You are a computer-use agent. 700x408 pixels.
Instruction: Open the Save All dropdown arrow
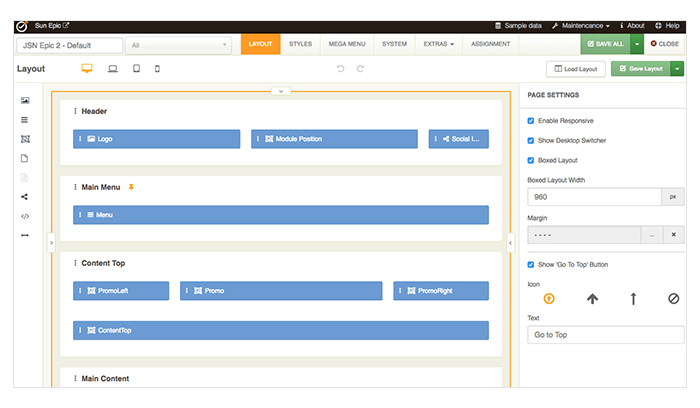tap(636, 44)
